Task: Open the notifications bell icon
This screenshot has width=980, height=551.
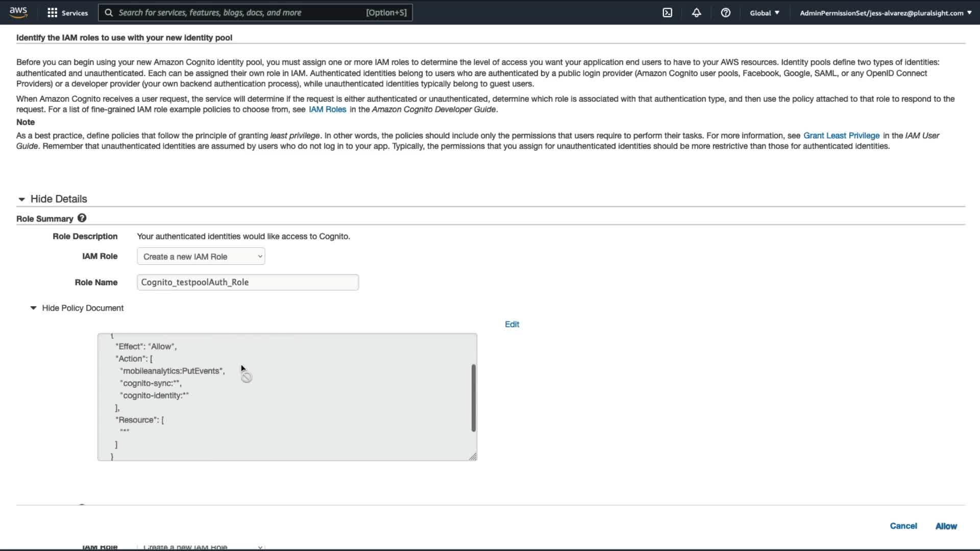Action: [696, 13]
